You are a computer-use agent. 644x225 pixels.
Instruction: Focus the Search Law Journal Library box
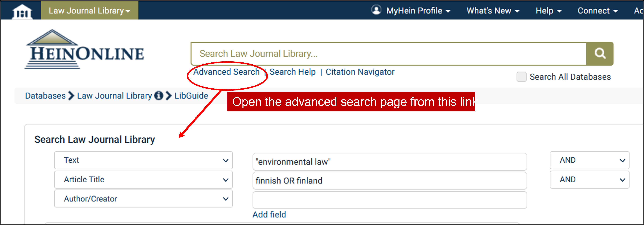click(x=388, y=54)
